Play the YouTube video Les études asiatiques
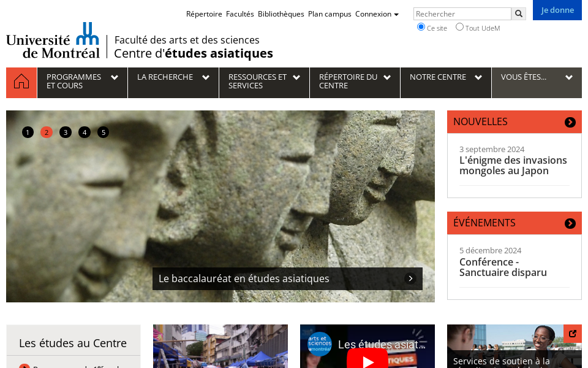The image size is (588, 368). pos(367,361)
